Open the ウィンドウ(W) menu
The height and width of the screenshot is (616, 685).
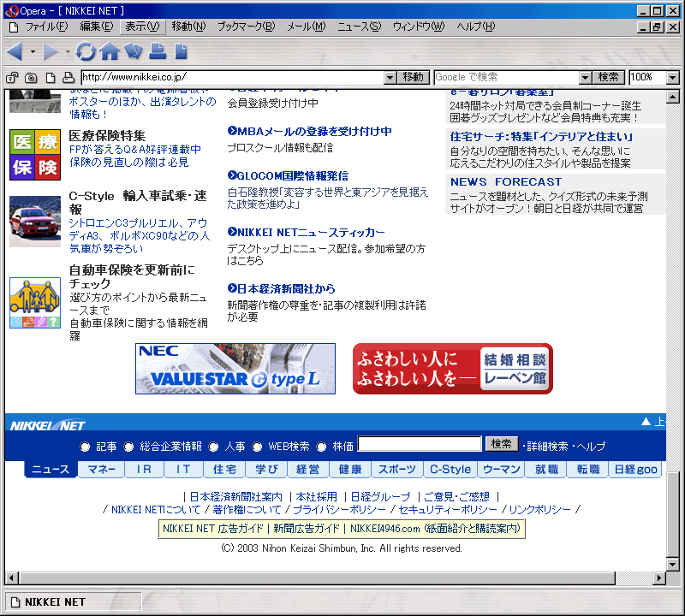tap(419, 27)
